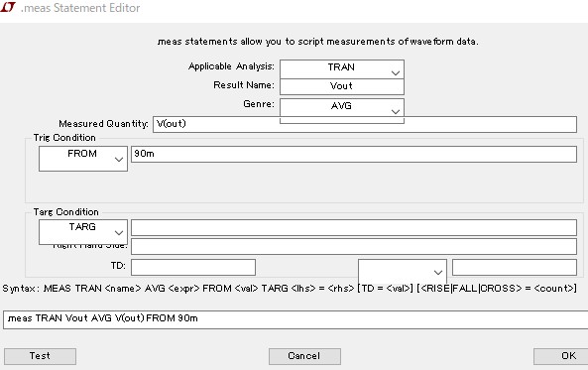Expand the TARG condition dropdown

(83, 231)
